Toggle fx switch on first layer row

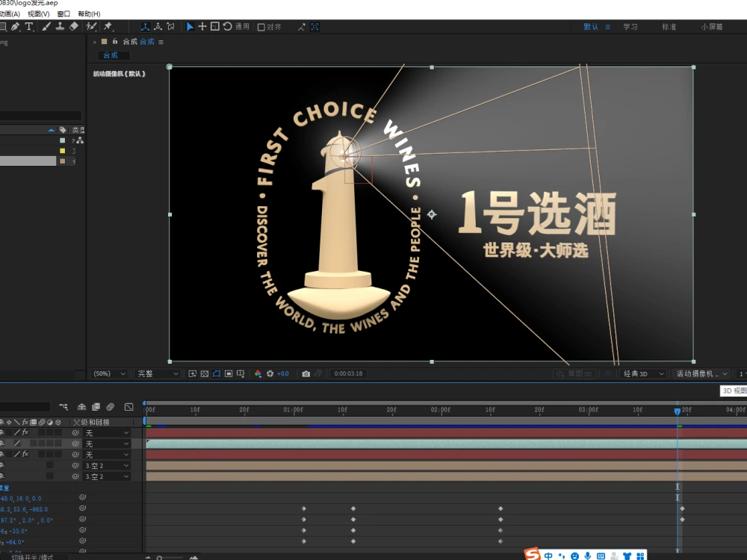[25, 432]
